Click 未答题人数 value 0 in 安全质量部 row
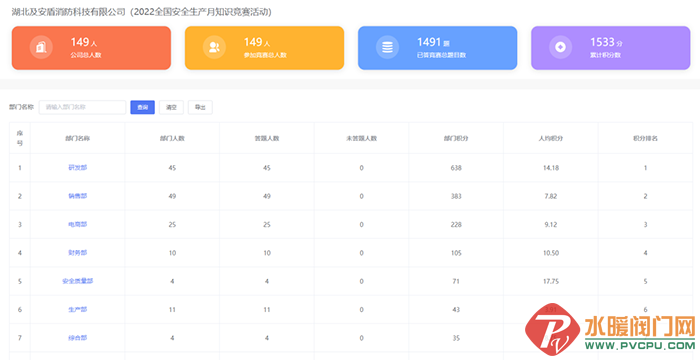Screen dimensions: 700x360 point(362,281)
